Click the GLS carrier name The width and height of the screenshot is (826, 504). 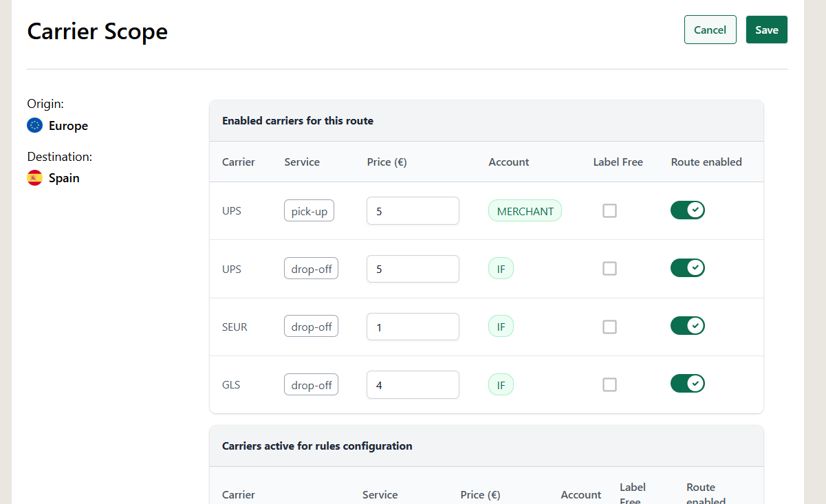231,385
